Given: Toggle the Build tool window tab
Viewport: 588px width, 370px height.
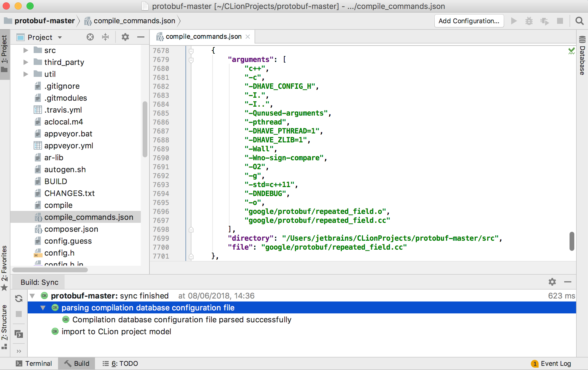Looking at the screenshot, I should (77, 363).
